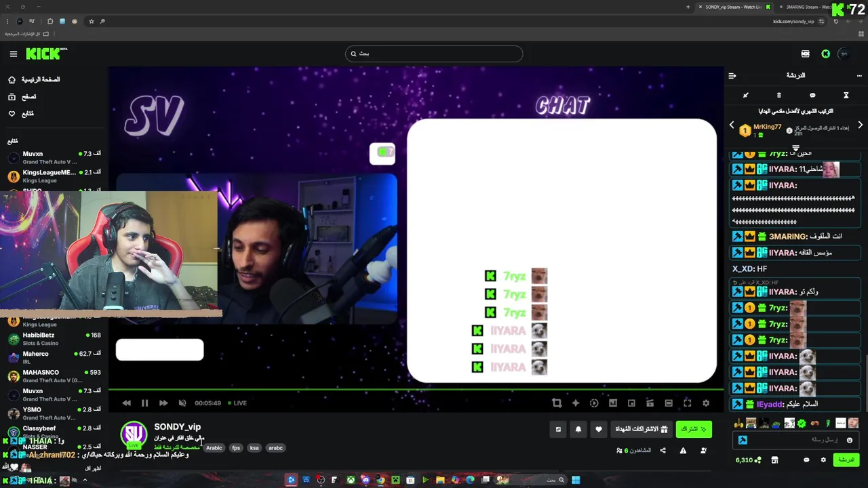Image resolution: width=868 pixels, height=488 pixels.
Task: Enter fullscreen in the stream player
Action: click(687, 403)
